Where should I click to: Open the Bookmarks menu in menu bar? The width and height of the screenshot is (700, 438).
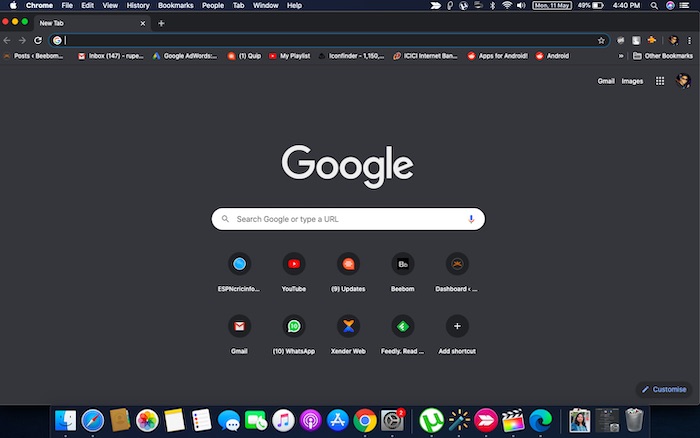pyautogui.click(x=175, y=6)
